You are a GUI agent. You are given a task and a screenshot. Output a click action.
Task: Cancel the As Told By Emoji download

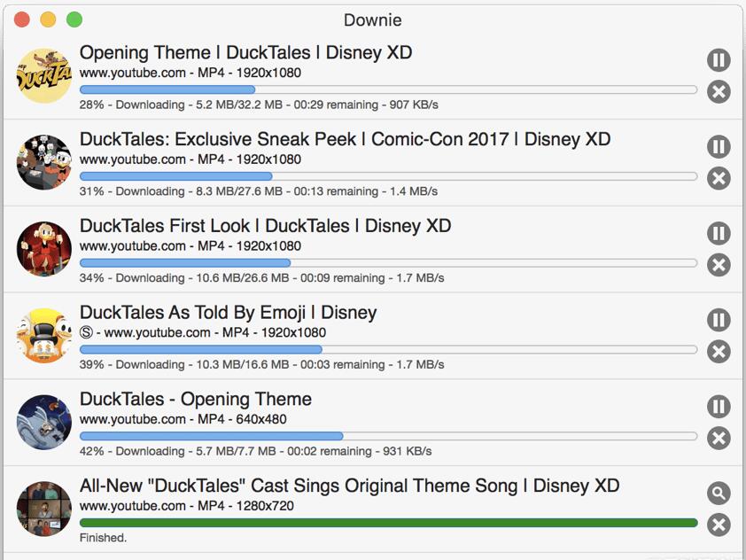[719, 351]
